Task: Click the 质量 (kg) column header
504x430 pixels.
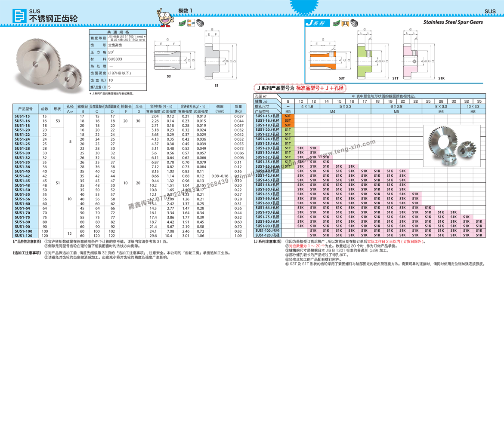Action: pos(238,109)
